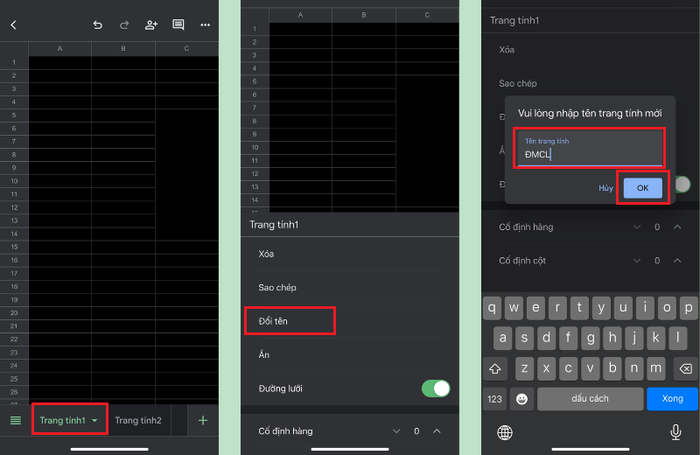Viewport: 700px width, 455px height.
Task: Tap the z key on keyboard
Action: (x=525, y=369)
